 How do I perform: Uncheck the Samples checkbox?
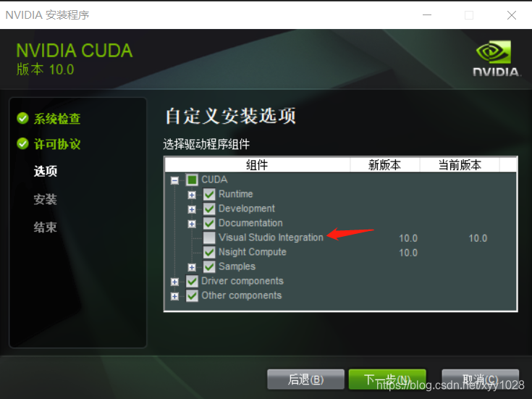(209, 267)
